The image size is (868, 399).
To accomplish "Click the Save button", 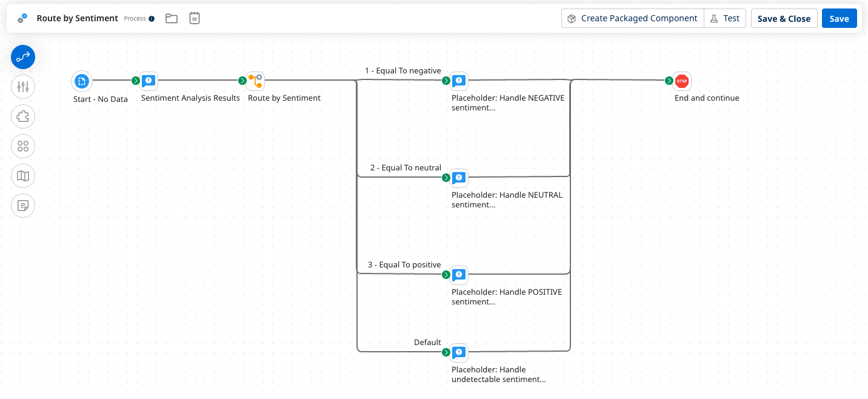I will (x=839, y=18).
